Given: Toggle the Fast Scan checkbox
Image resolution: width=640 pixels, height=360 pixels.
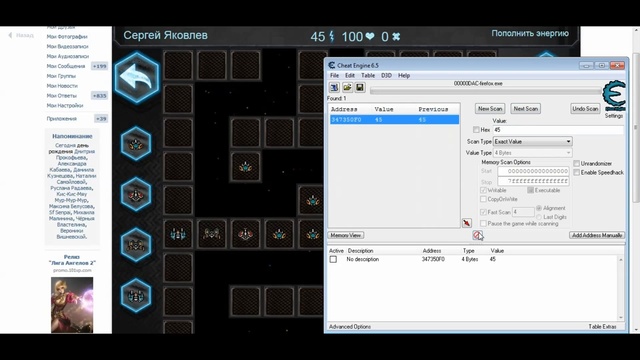Looking at the screenshot, I should 483,212.
